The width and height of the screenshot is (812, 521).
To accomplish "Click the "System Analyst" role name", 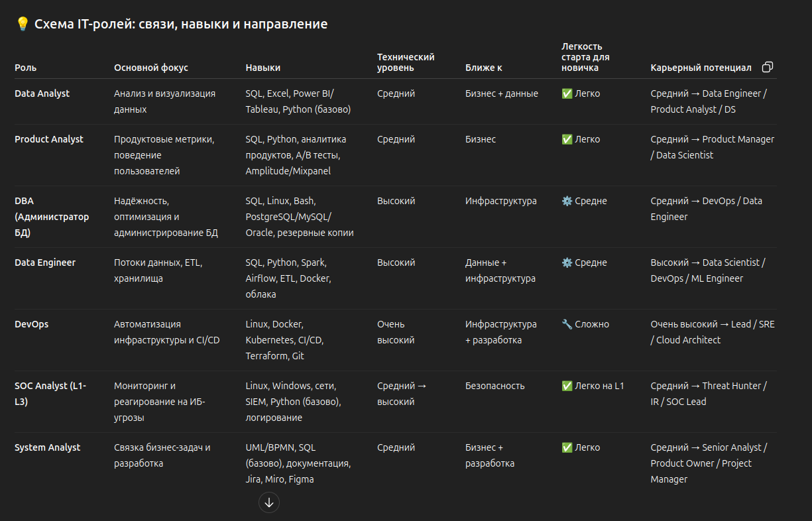I will (x=47, y=447).
